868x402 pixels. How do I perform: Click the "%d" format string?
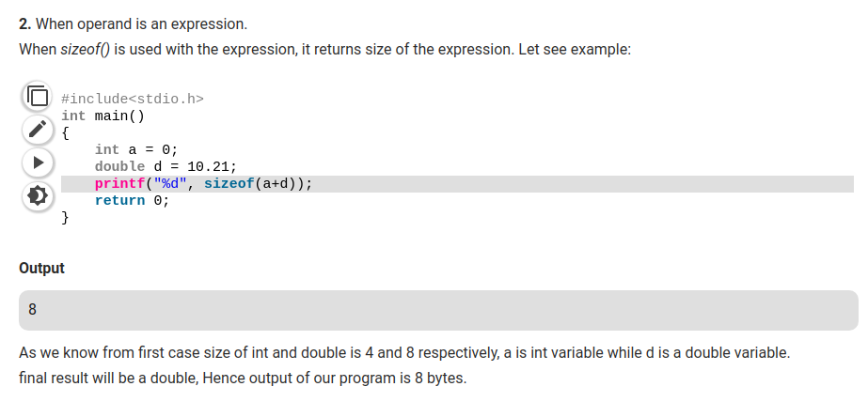pos(170,183)
